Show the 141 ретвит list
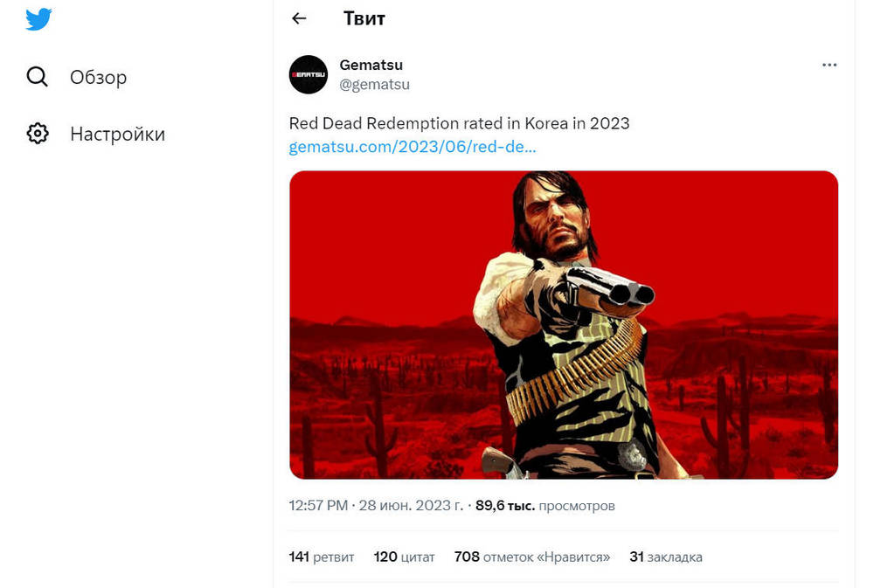 [322, 557]
